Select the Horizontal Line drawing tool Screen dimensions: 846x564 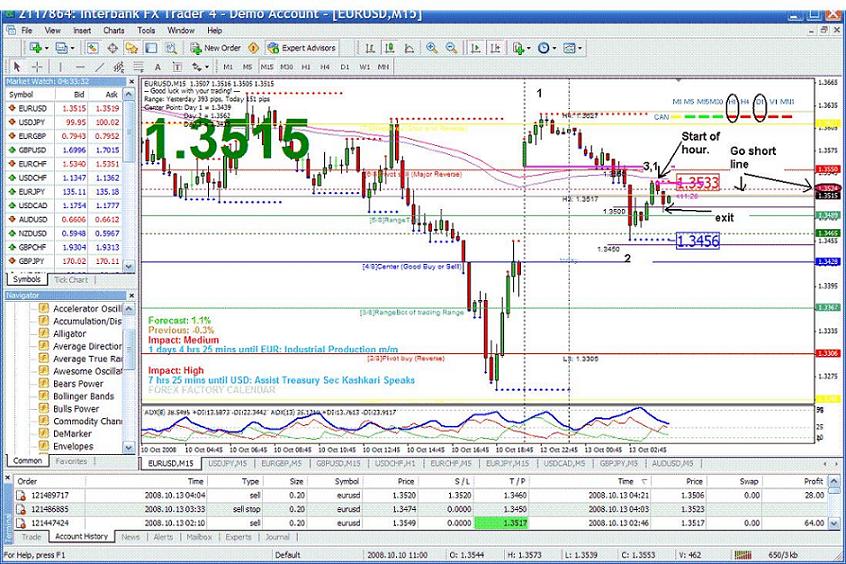pos(80,67)
